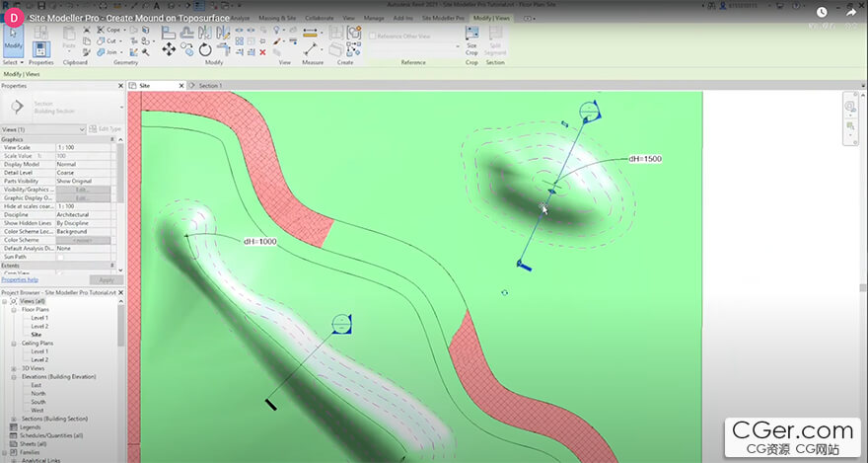The width and height of the screenshot is (868, 463).
Task: Click the Split Segment tool
Action: 495,40
